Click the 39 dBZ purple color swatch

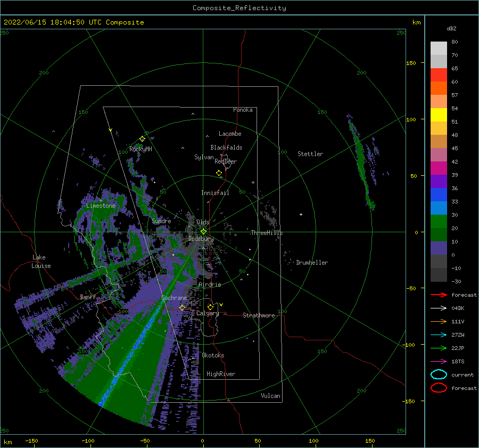[439, 181]
